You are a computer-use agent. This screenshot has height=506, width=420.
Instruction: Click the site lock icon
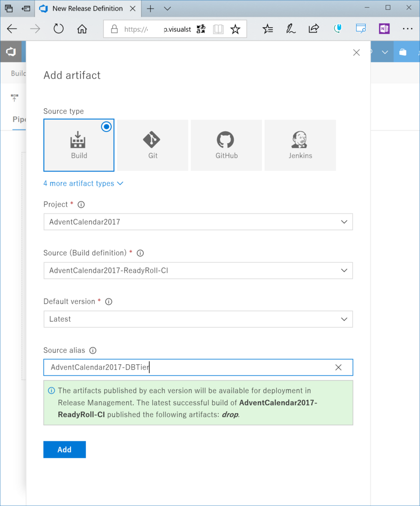[114, 29]
